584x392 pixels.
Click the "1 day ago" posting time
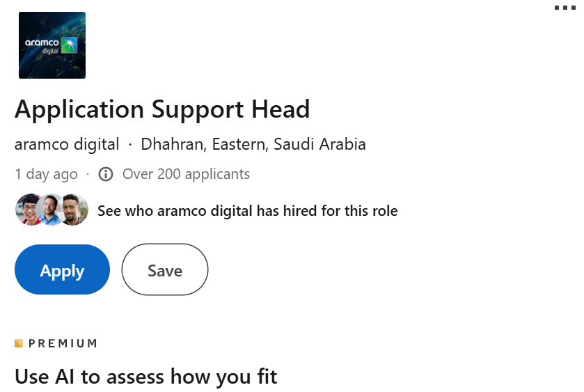pyautogui.click(x=46, y=174)
